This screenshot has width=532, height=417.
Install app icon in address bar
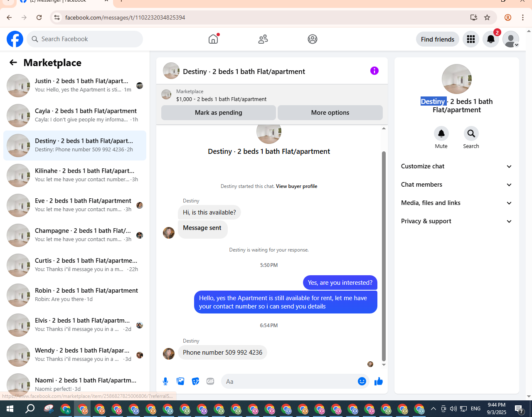(x=473, y=17)
